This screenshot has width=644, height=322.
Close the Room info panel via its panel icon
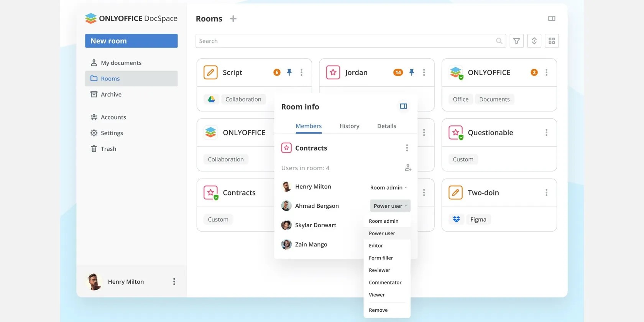(x=403, y=106)
